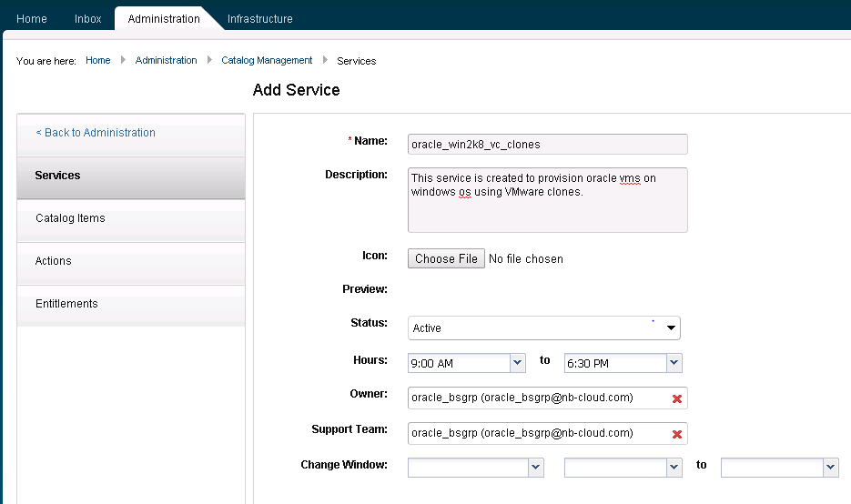Expand the Hours end time dropdown
Screen dimensions: 851x504
pyautogui.click(x=674, y=362)
